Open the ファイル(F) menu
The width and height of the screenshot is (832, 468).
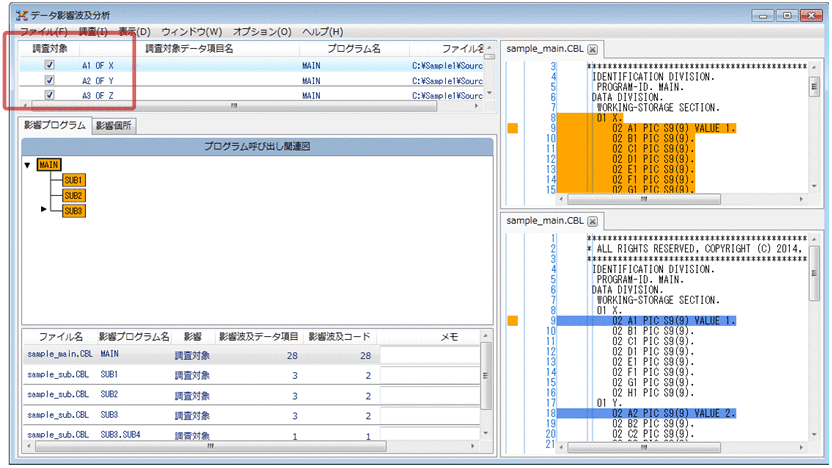click(x=44, y=32)
